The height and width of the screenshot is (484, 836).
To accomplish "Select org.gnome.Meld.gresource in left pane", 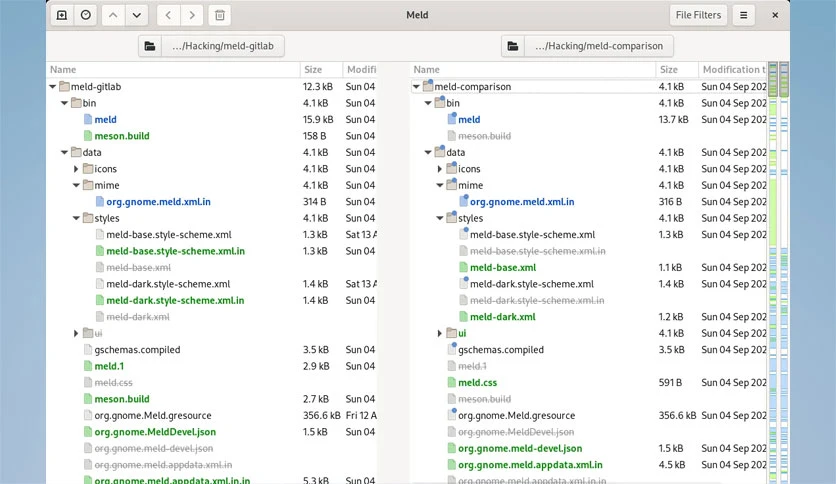I will (152, 415).
